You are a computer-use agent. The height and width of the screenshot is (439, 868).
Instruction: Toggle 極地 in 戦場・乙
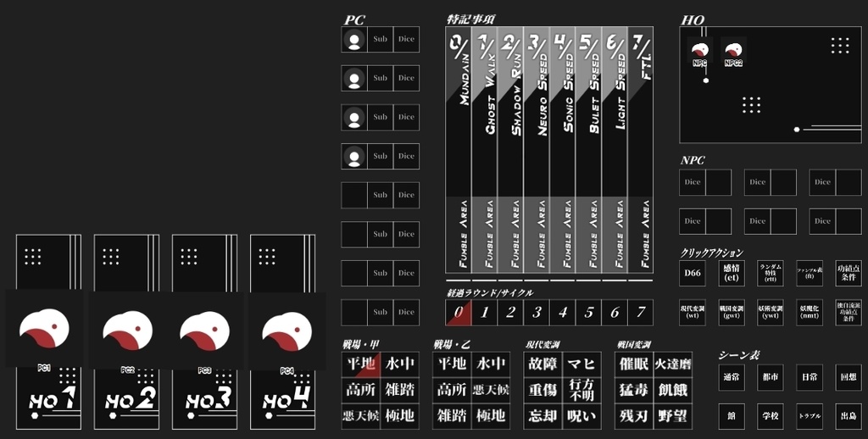[491, 416]
